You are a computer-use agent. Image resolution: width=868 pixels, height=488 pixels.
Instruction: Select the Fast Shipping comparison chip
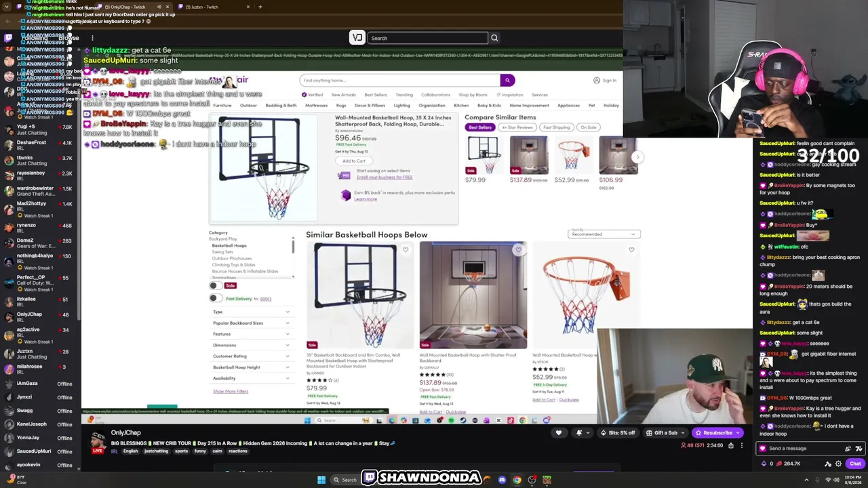556,127
